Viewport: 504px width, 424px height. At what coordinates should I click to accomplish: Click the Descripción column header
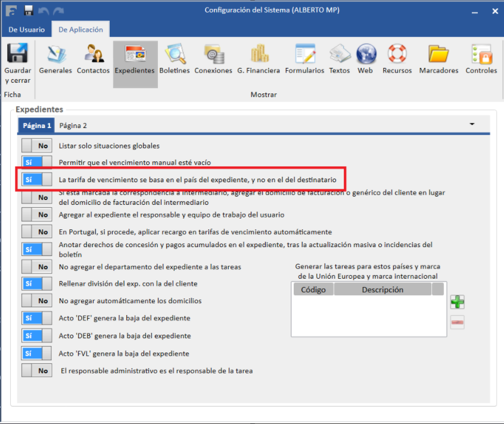[382, 290]
